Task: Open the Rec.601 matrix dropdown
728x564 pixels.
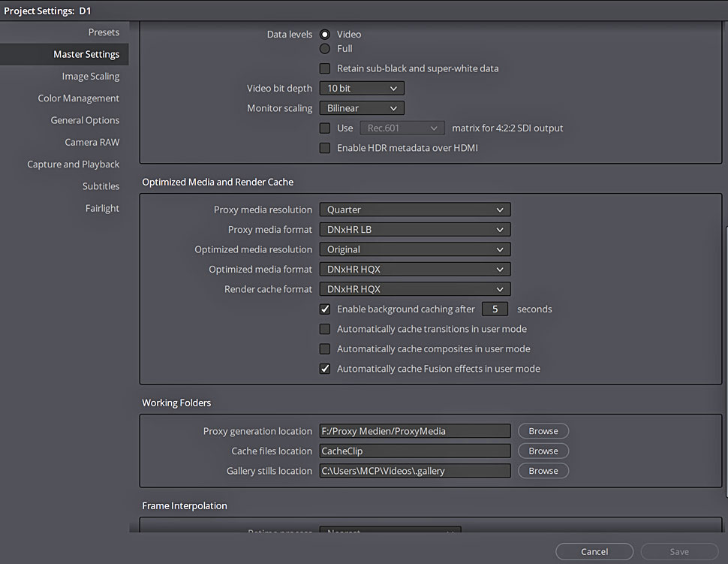Action: click(x=402, y=128)
